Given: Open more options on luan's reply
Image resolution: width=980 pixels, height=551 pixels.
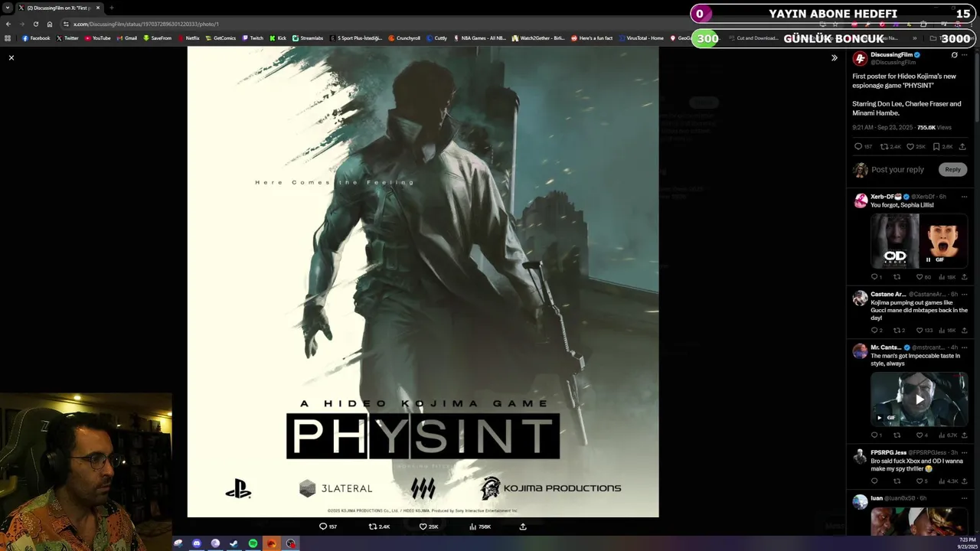Looking at the screenshot, I should 964,498.
